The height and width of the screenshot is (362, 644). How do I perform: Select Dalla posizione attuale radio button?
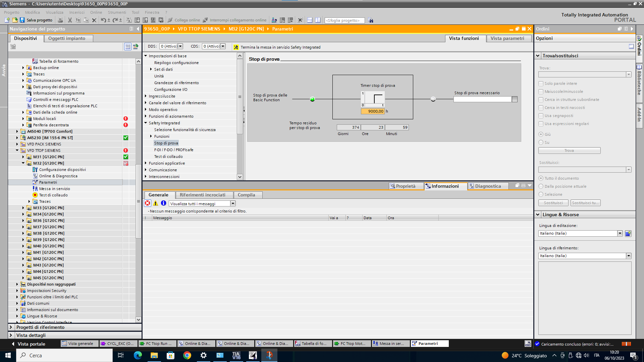click(541, 186)
